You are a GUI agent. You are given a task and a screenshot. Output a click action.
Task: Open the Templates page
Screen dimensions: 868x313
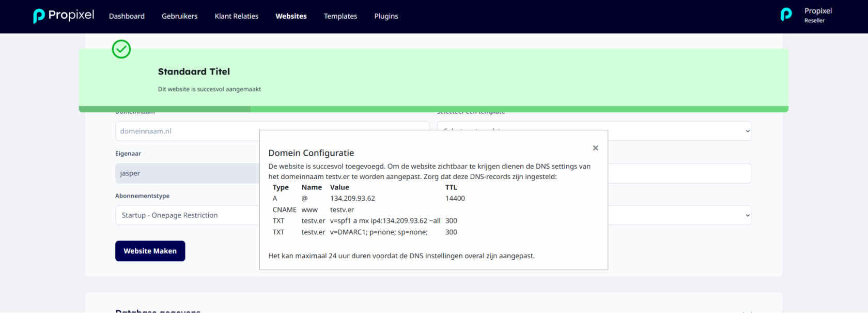click(340, 16)
